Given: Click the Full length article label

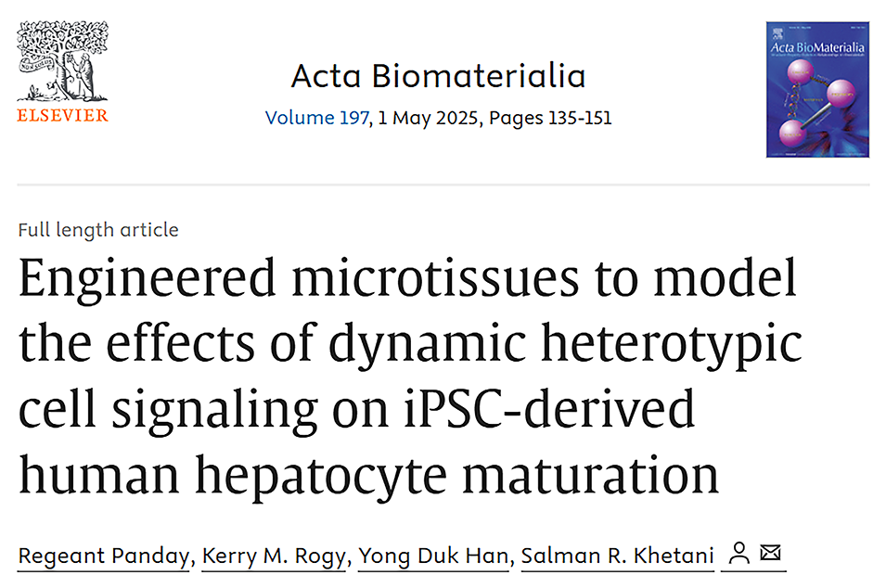Looking at the screenshot, I should click(x=98, y=230).
